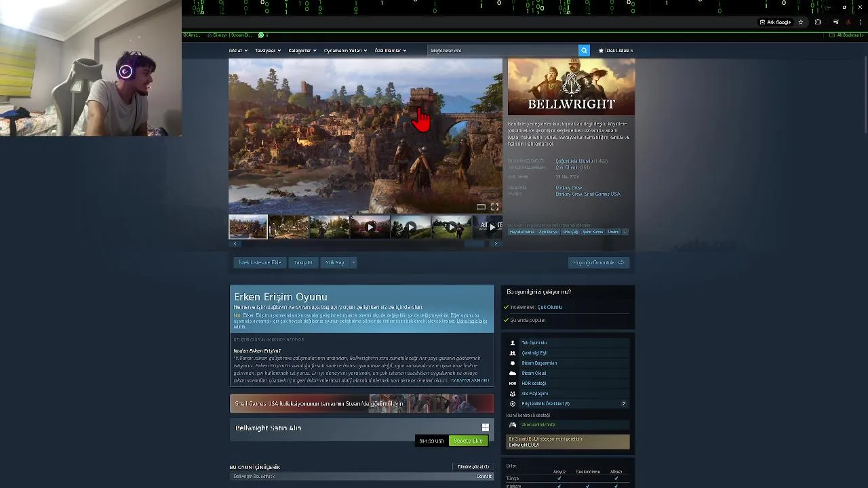Click the Windows platform icon in purchase box
The width and height of the screenshot is (868, 488).
coord(485,428)
